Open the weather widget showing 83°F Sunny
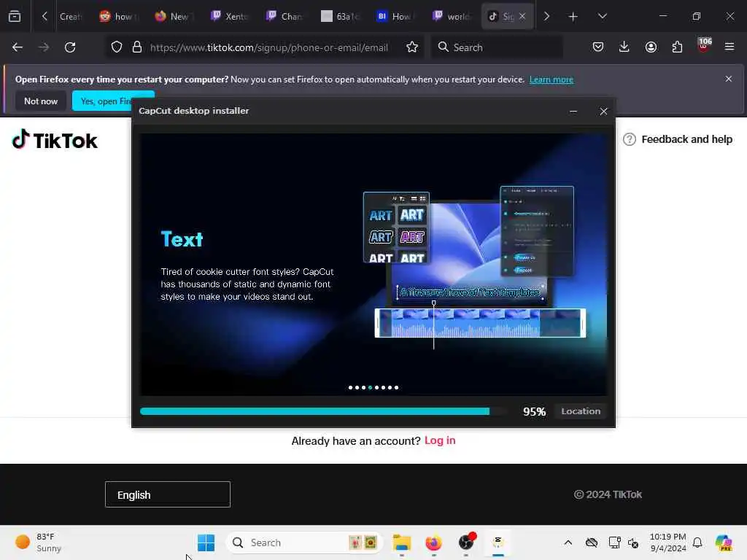Image resolution: width=747 pixels, height=560 pixels. pyautogui.click(x=39, y=542)
